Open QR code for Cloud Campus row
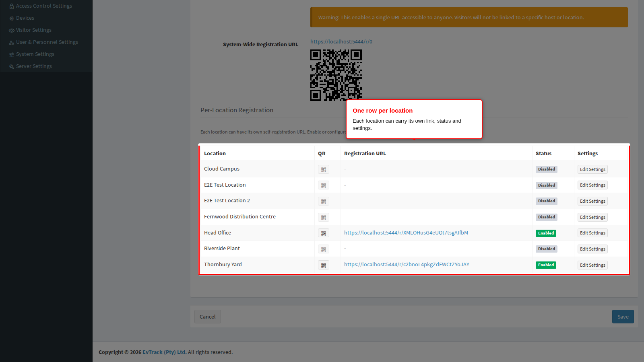644x362 pixels. point(324,169)
